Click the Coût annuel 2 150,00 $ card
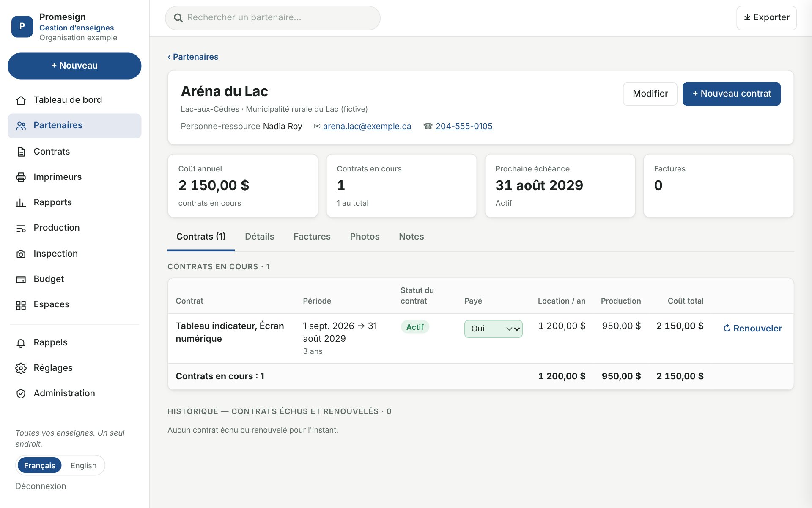Screen dimensions: 812x508 pyautogui.click(x=243, y=186)
